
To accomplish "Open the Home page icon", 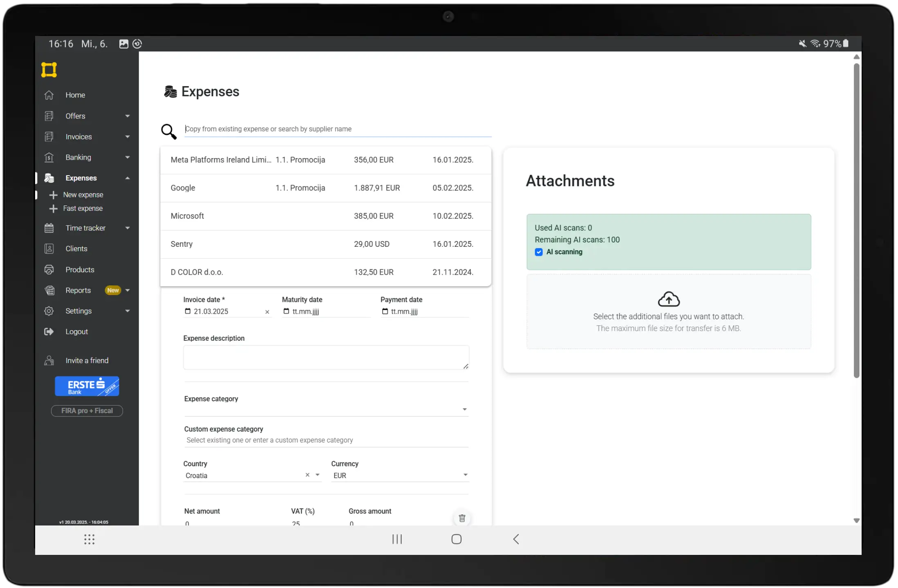I will (x=49, y=95).
